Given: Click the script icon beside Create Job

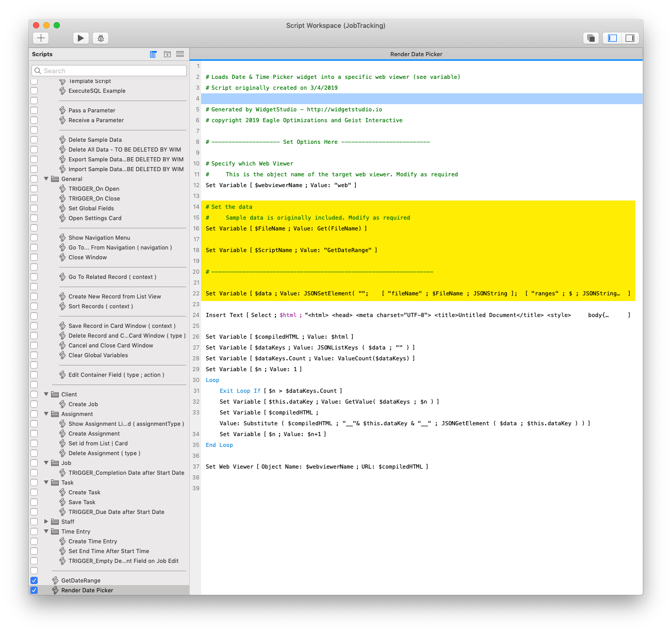Looking at the screenshot, I should (x=62, y=404).
